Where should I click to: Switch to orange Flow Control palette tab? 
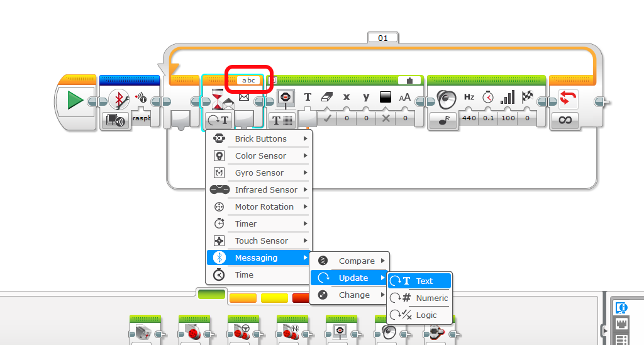tap(243, 298)
